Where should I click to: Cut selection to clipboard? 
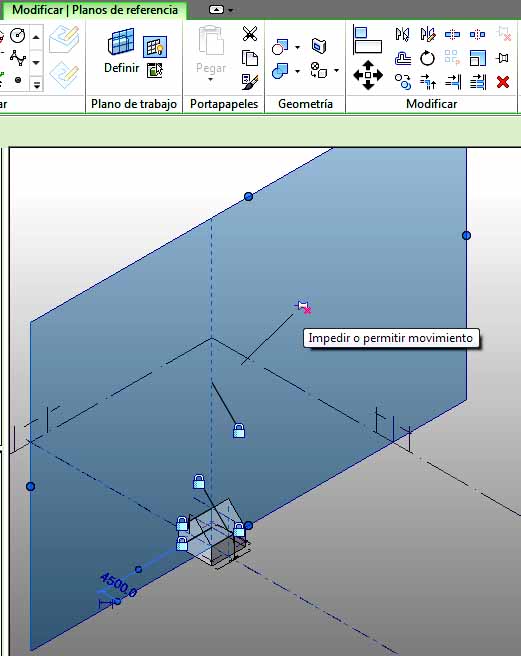pos(250,34)
